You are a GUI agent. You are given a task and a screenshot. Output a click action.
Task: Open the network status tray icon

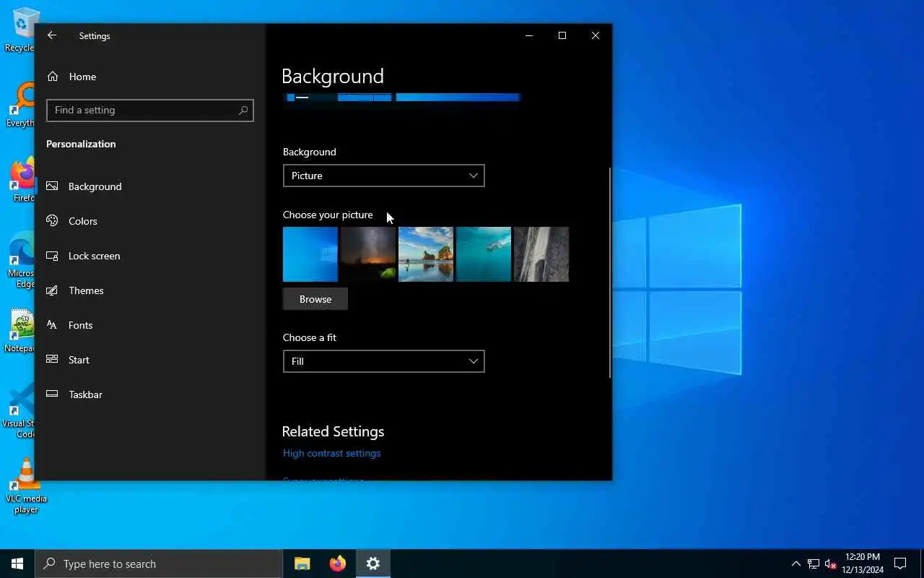[814, 564]
